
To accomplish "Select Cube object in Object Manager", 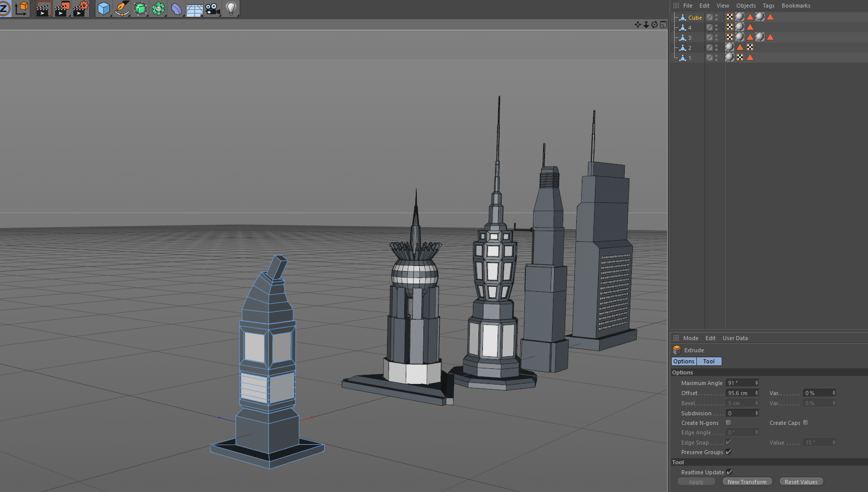I will [695, 18].
